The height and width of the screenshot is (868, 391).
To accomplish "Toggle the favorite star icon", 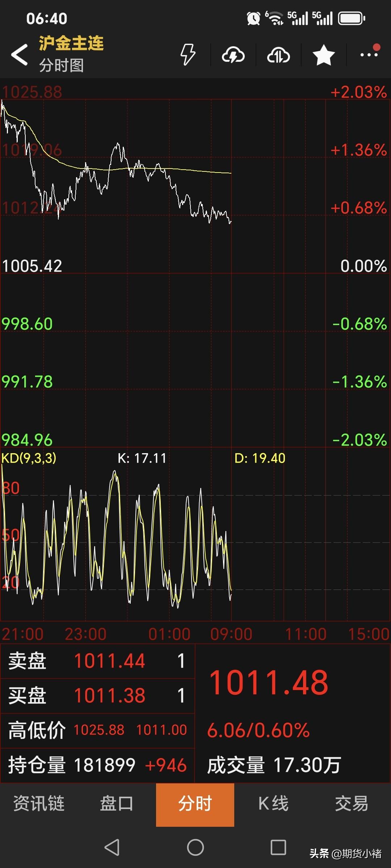I will click(x=324, y=55).
